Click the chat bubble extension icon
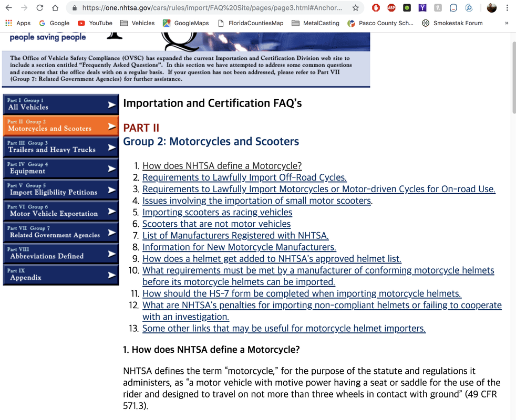 (453, 7)
